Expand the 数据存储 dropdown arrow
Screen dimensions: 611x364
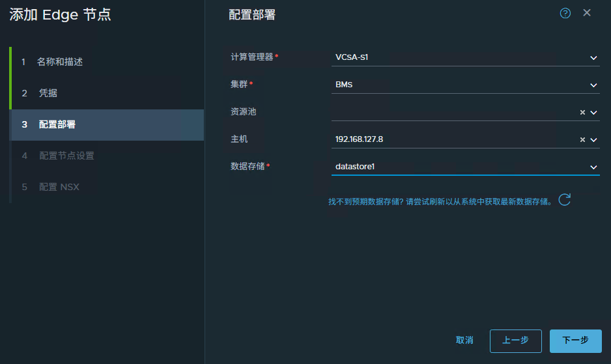point(593,167)
